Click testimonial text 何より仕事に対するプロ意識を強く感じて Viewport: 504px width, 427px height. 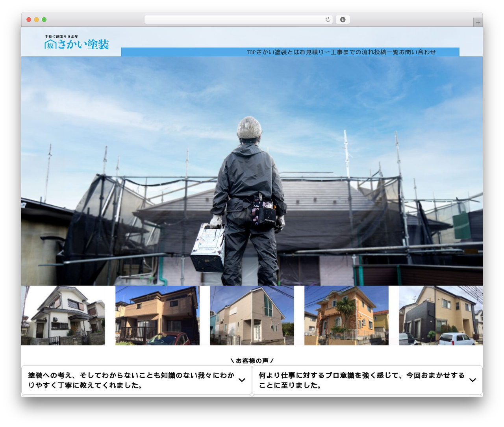point(361,380)
